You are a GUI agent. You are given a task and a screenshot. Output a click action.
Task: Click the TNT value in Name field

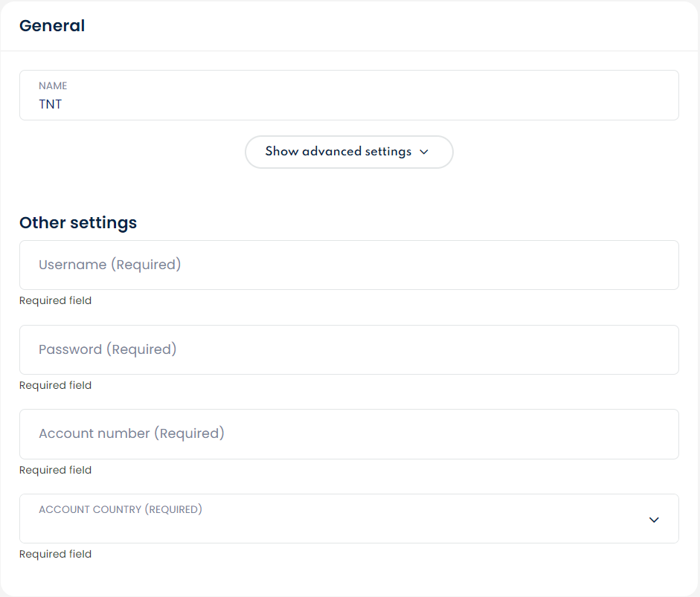pos(51,105)
